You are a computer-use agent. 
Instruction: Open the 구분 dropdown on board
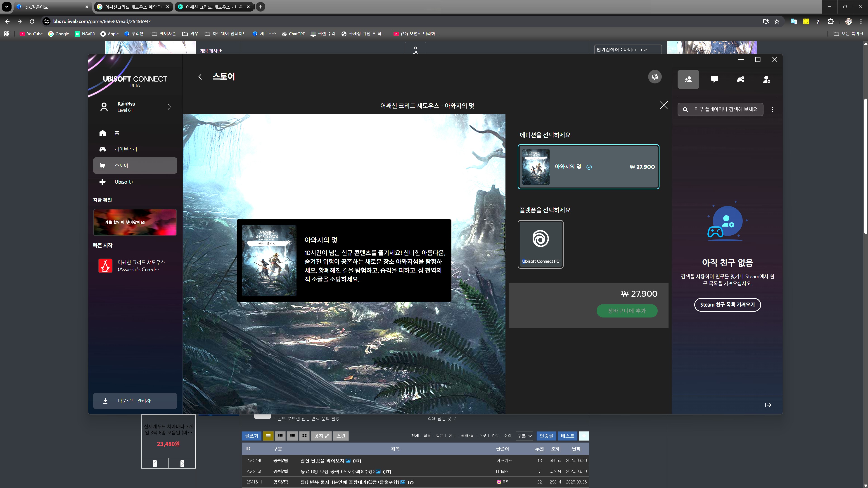(x=524, y=436)
